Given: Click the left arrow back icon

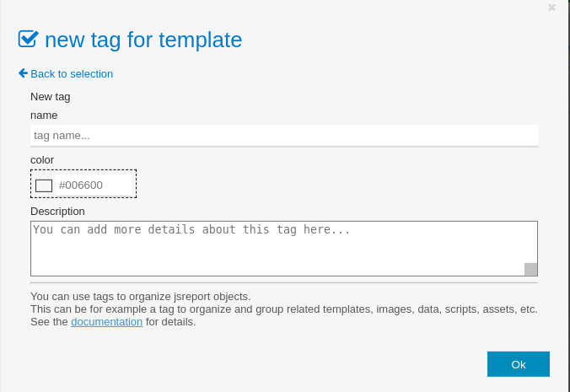Looking at the screenshot, I should pos(23,73).
